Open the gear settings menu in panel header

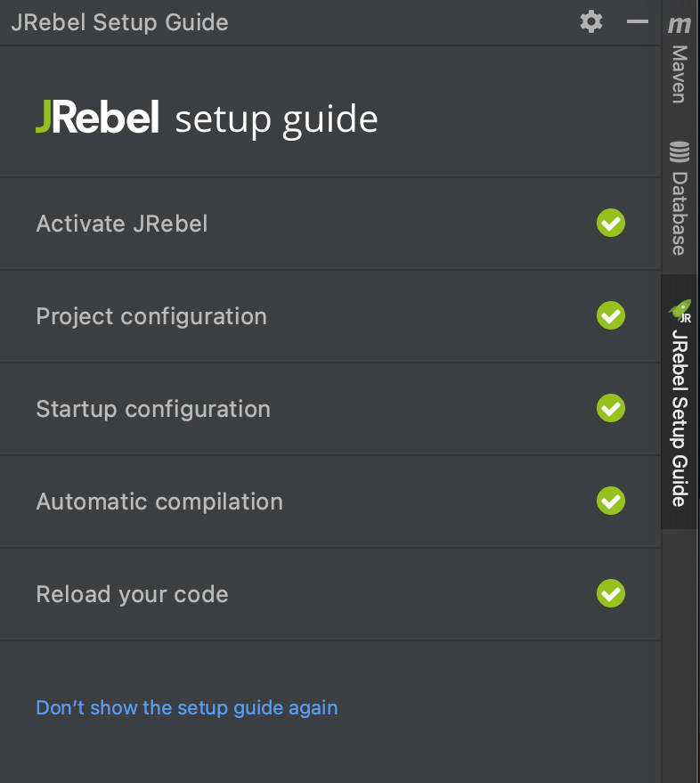591,21
